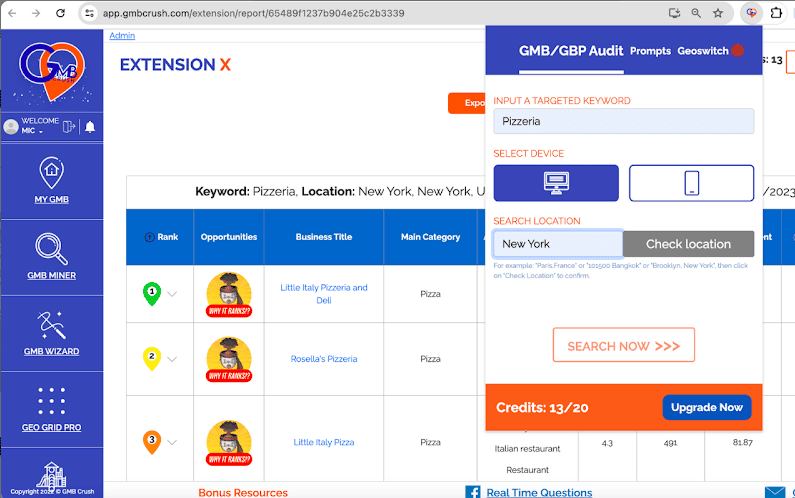Click Why It Ranks for Rosella's Pizzeria

[229, 359]
